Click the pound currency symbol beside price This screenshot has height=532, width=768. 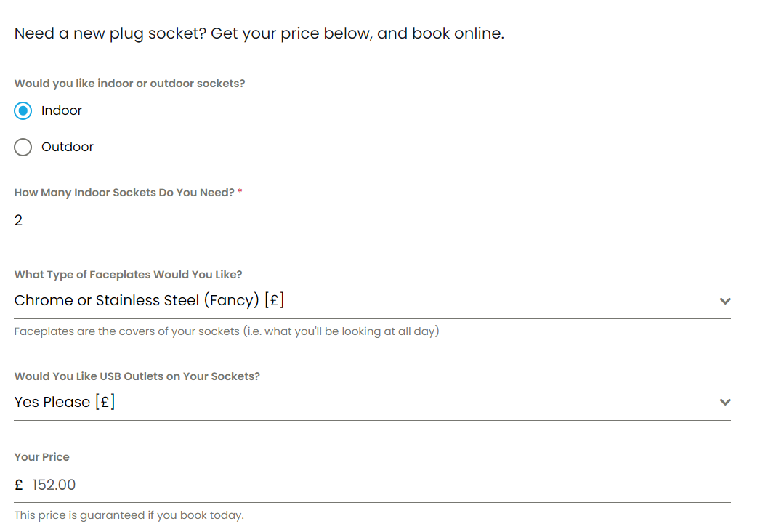19,485
